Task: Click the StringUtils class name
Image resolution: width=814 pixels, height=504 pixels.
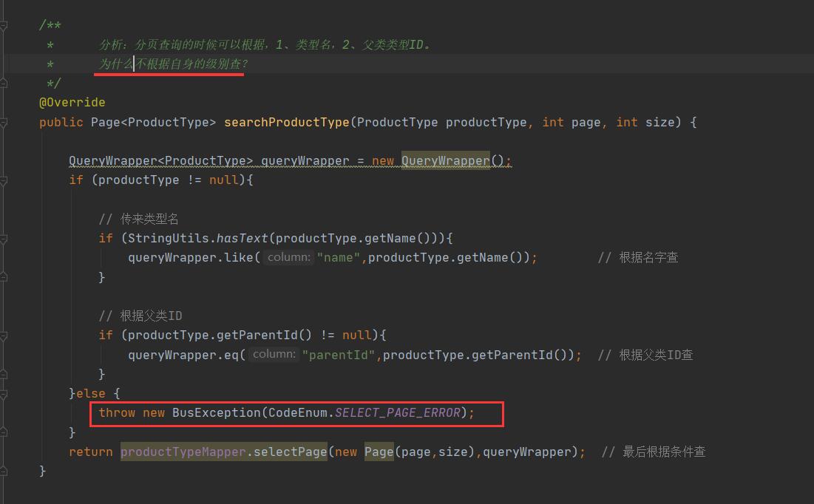Action: [169, 238]
